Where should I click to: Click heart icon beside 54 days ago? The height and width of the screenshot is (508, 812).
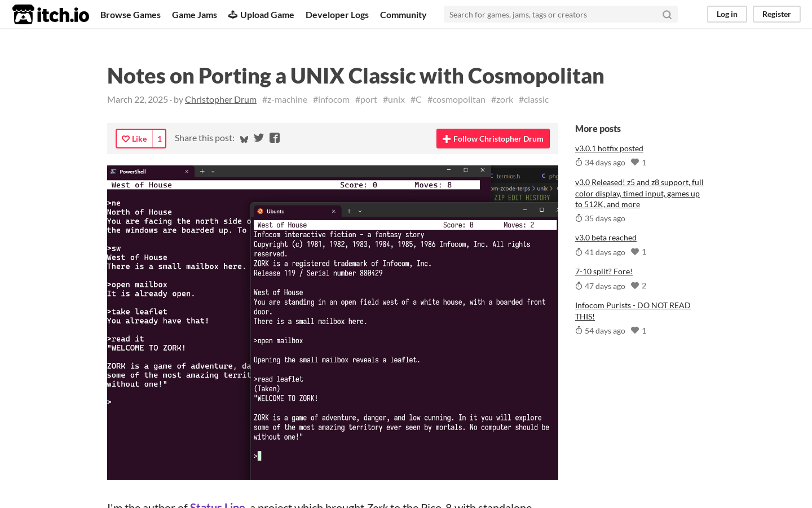tap(635, 330)
